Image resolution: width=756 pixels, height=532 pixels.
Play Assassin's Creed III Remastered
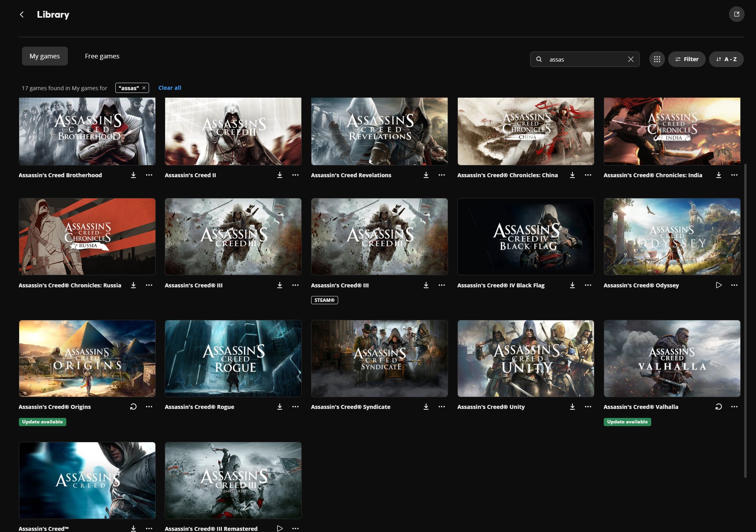click(280, 528)
